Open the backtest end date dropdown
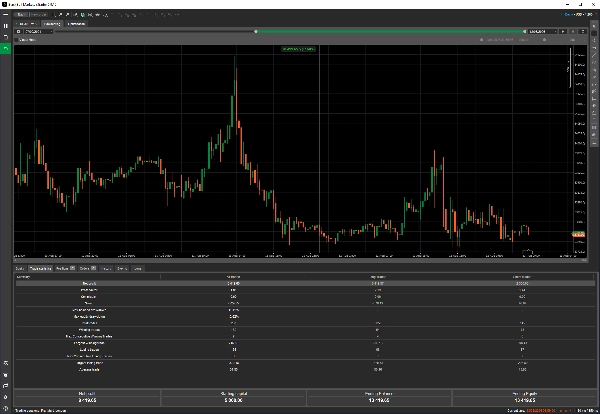The image size is (600, 414). [543, 31]
